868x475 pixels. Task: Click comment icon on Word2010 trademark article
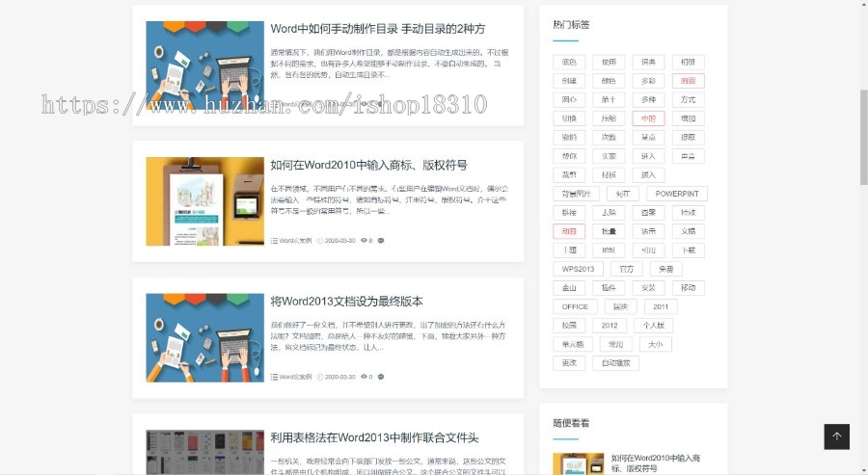point(381,241)
